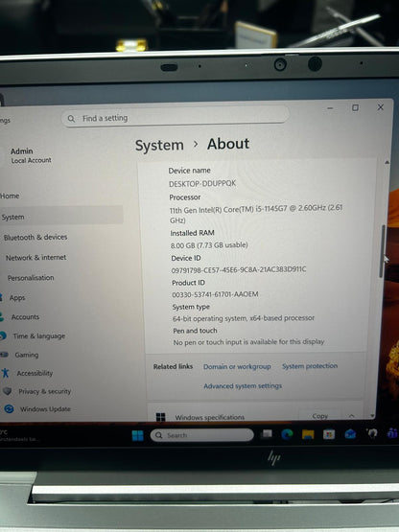Click the Product ID 00330-53741-61701-AAOEM

click(215, 294)
